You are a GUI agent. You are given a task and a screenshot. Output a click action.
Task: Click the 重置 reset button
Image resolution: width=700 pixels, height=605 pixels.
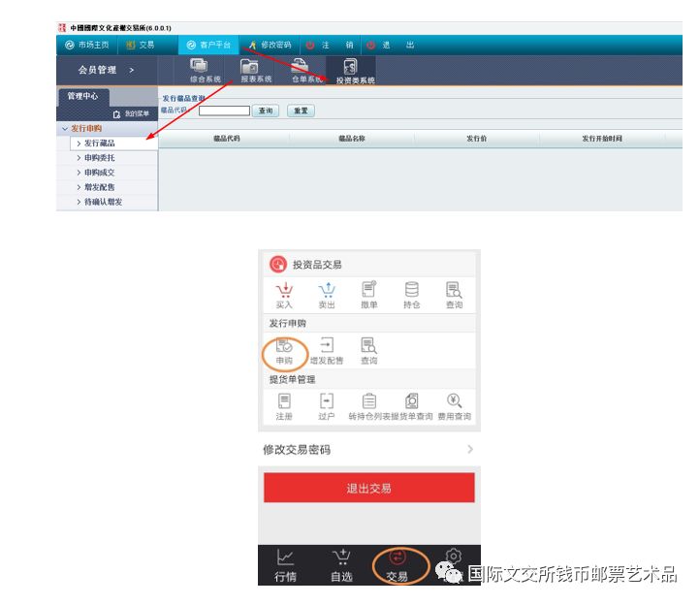tap(301, 111)
